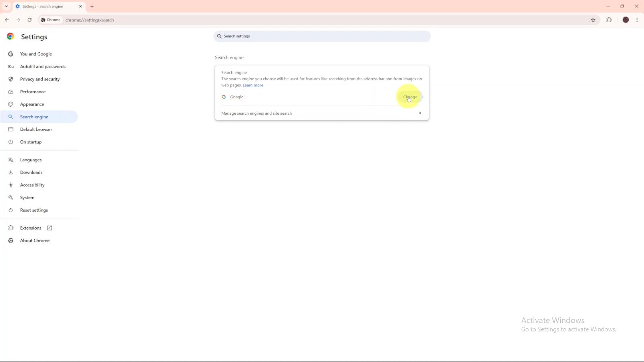644x362 pixels.
Task: Go to Privacy and security
Action: tap(39, 79)
